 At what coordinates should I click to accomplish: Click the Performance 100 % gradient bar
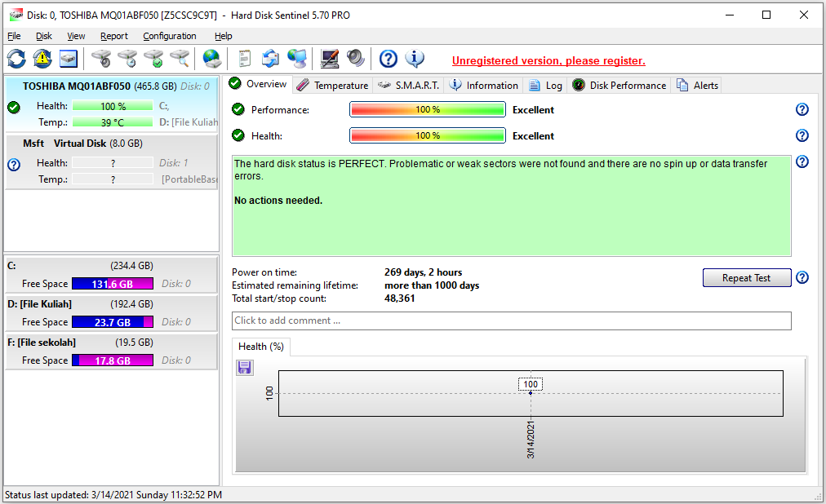pyautogui.click(x=427, y=109)
